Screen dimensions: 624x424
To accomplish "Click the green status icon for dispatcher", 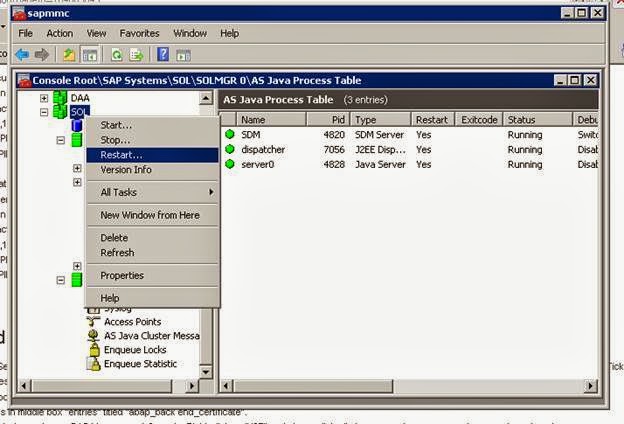I will pos(230,149).
